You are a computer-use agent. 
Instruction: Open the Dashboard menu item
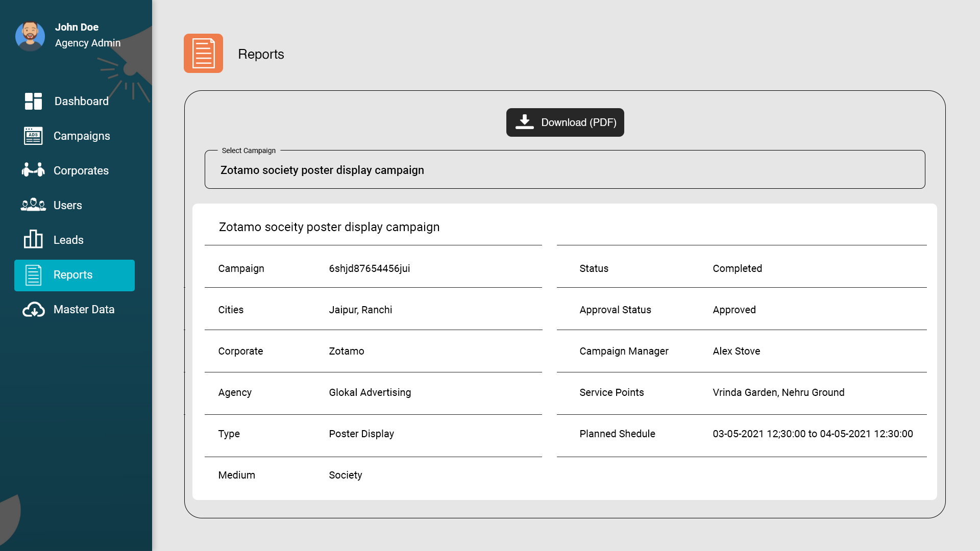(x=82, y=101)
